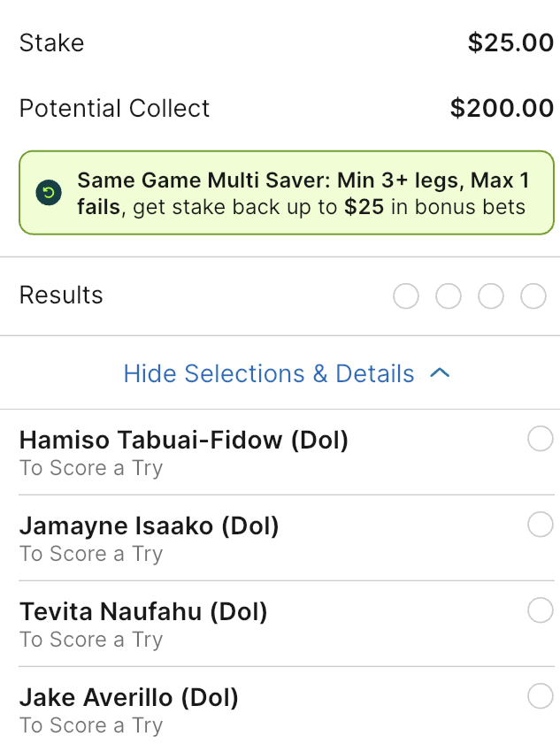Viewport: 560px width, 744px height.
Task: Open the Same Game Multi Saver promo text
Action: point(303,194)
